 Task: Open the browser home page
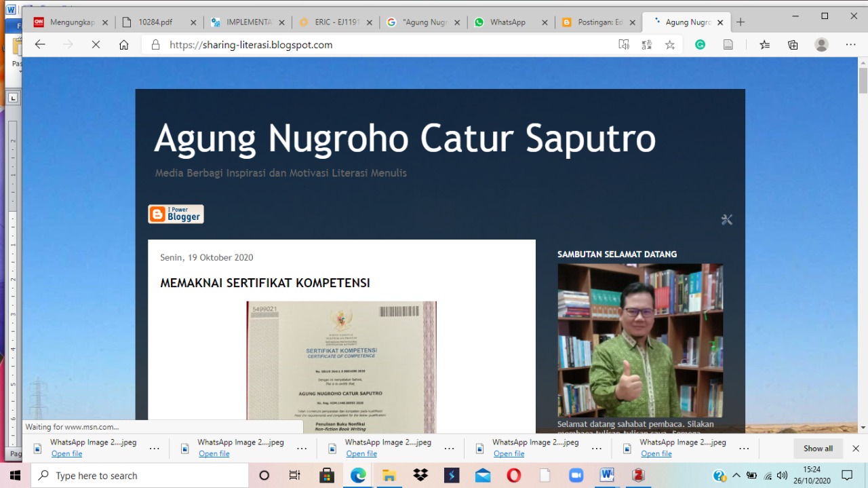pos(123,45)
